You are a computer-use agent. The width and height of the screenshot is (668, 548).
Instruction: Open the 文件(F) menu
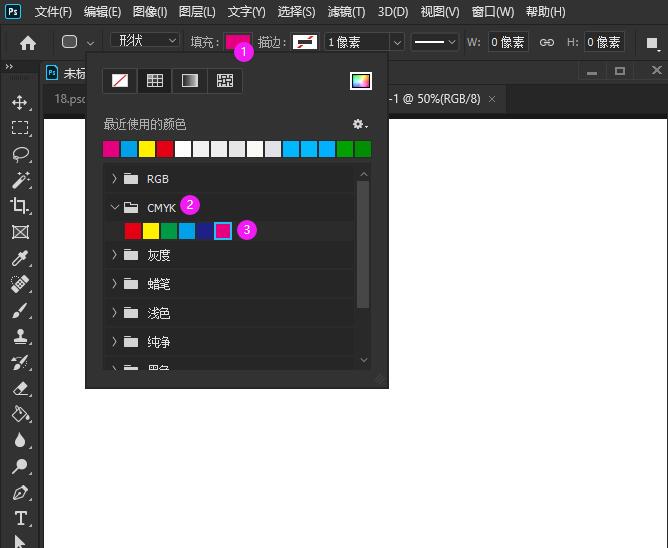[53, 12]
